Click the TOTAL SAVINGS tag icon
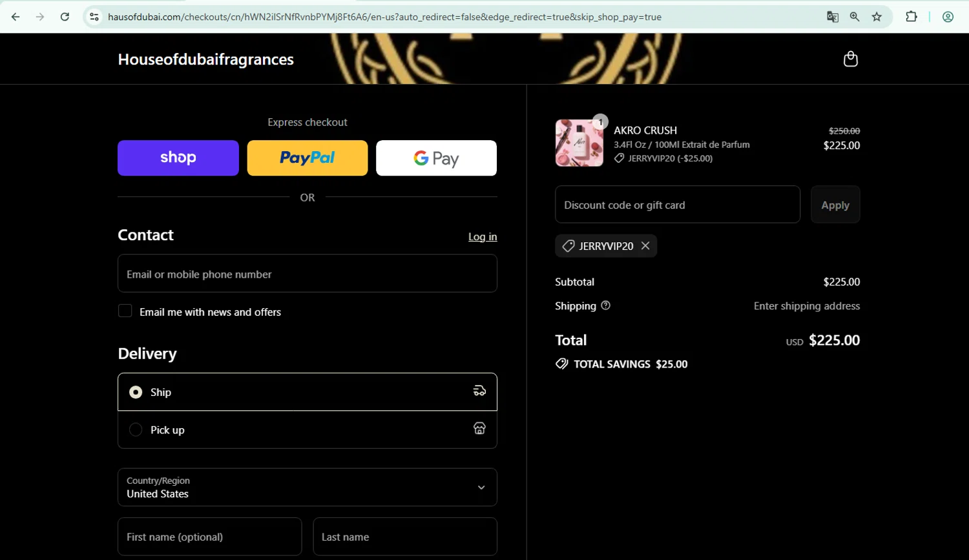Screen dimensions: 969x560 coord(562,364)
